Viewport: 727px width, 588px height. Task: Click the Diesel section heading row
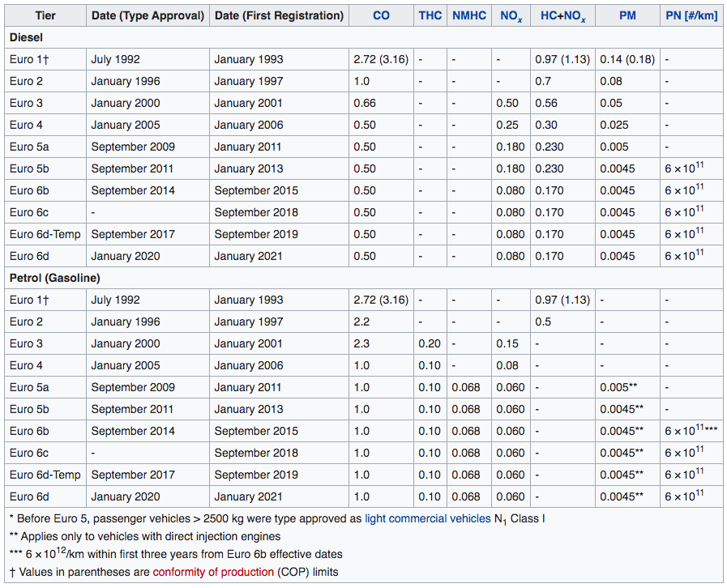coord(27,37)
